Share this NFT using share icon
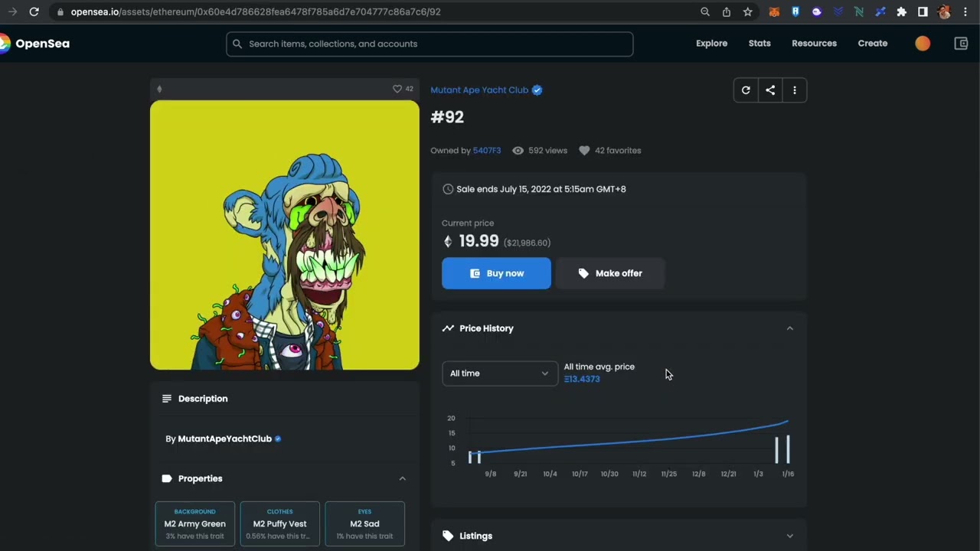The width and height of the screenshot is (980, 551). point(770,90)
